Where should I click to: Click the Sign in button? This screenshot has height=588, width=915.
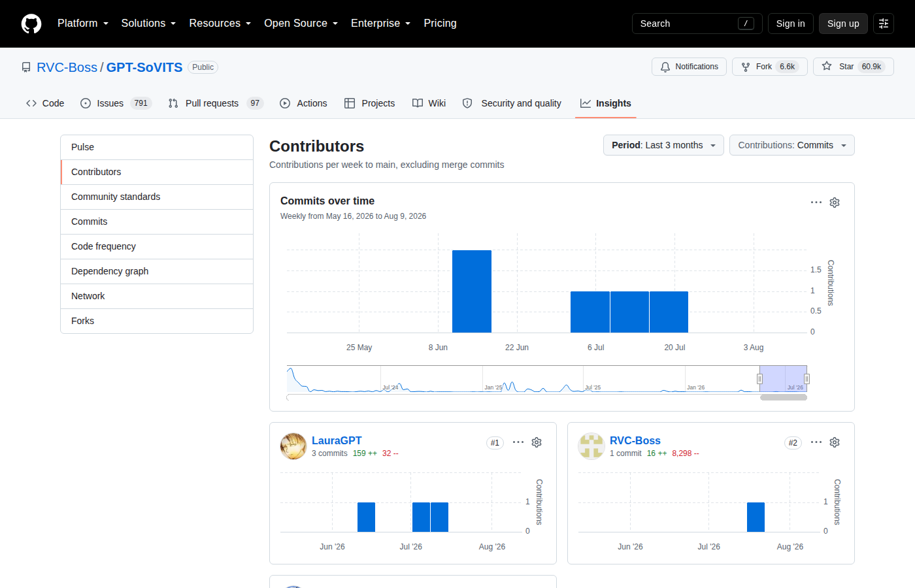point(791,24)
